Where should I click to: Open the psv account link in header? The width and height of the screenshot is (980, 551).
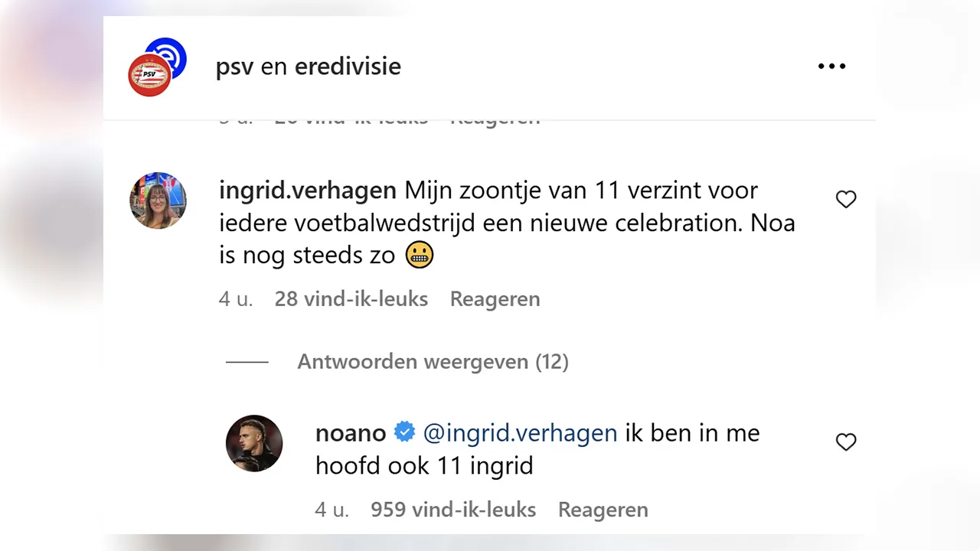click(234, 67)
